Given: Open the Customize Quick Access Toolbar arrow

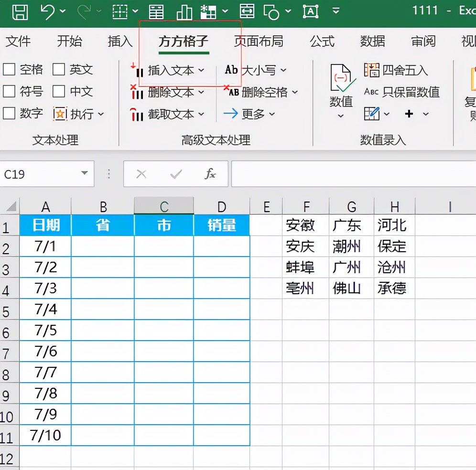Looking at the screenshot, I should [336, 11].
